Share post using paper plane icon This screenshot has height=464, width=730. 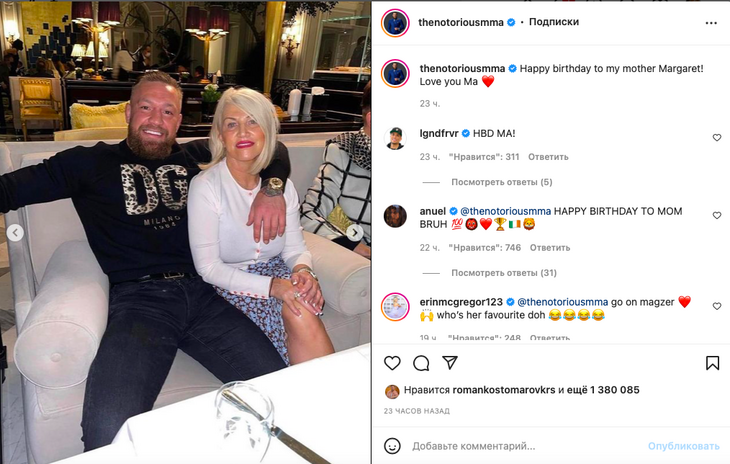(450, 363)
